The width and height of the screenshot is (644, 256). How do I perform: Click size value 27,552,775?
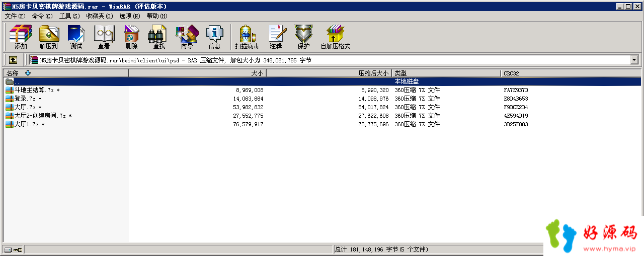tap(248, 116)
